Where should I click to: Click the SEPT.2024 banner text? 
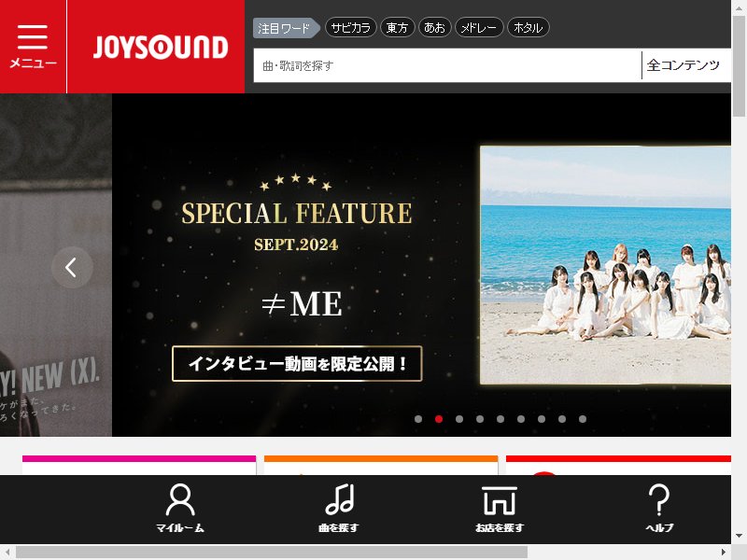point(296,245)
